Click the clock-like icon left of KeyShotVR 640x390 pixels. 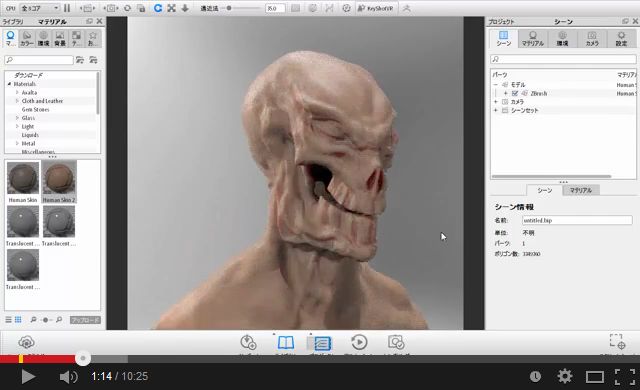(346, 8)
